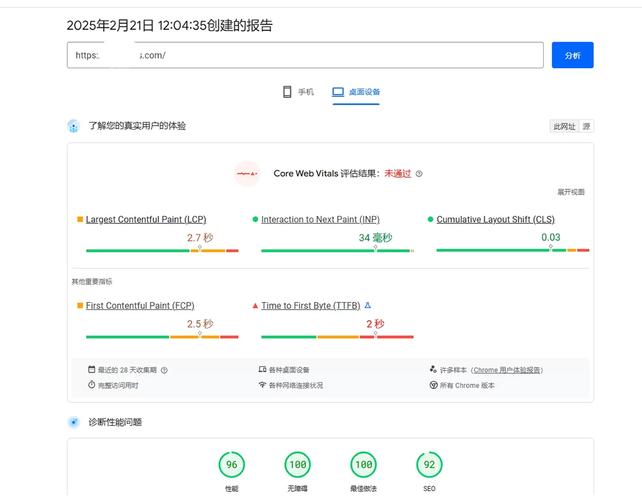Click the orange square marker before FCP
Viewport: 642px width, 500px height.
coord(80,305)
